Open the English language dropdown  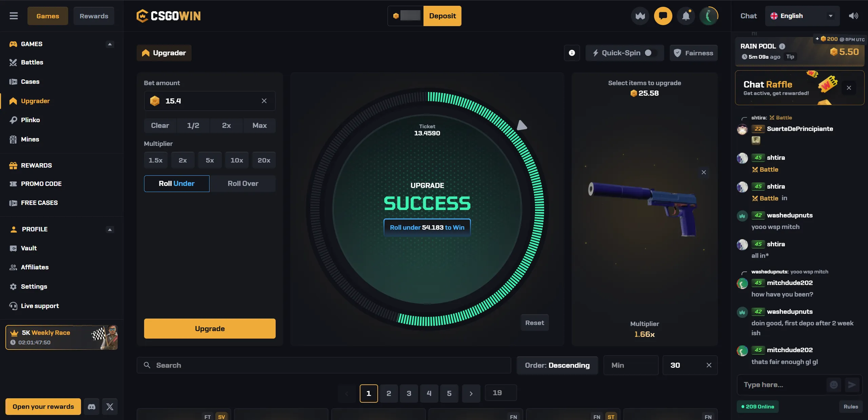(x=802, y=16)
